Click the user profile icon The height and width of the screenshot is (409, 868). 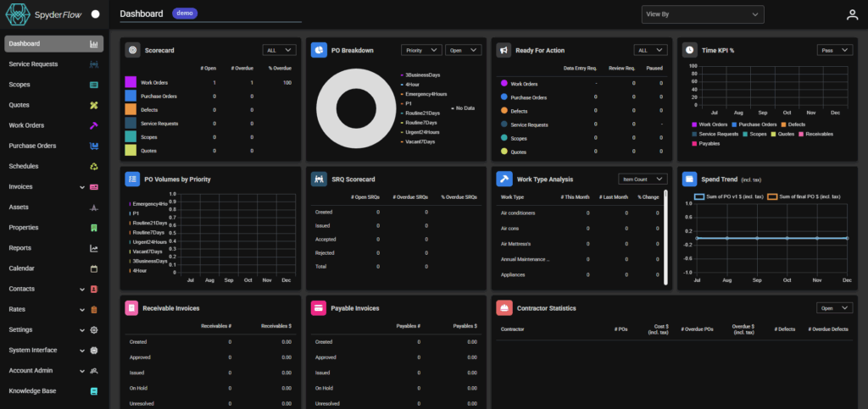click(x=852, y=14)
